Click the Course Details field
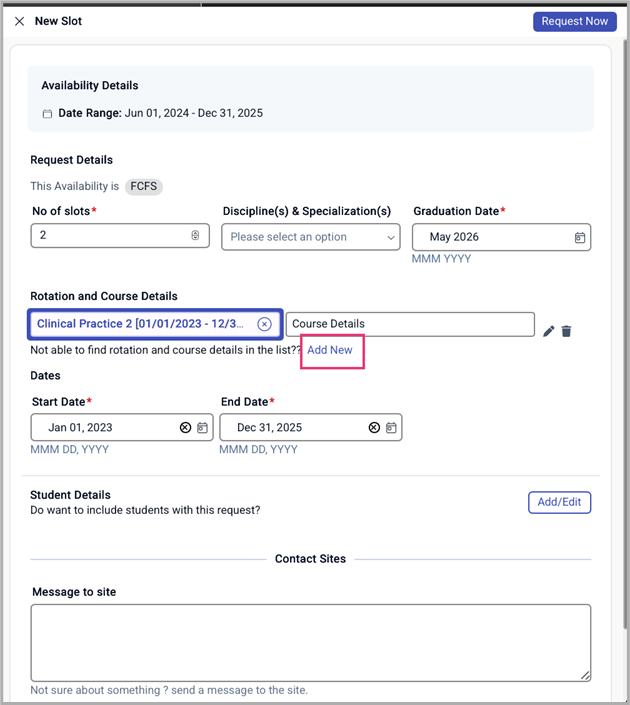The width and height of the screenshot is (630, 705). coord(410,324)
